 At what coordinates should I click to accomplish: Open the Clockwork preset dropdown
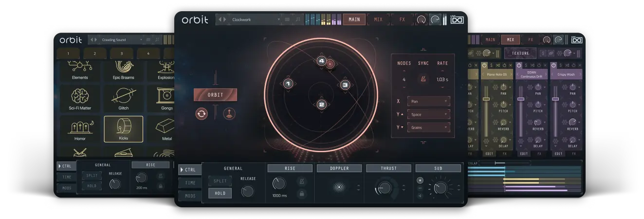click(x=257, y=20)
